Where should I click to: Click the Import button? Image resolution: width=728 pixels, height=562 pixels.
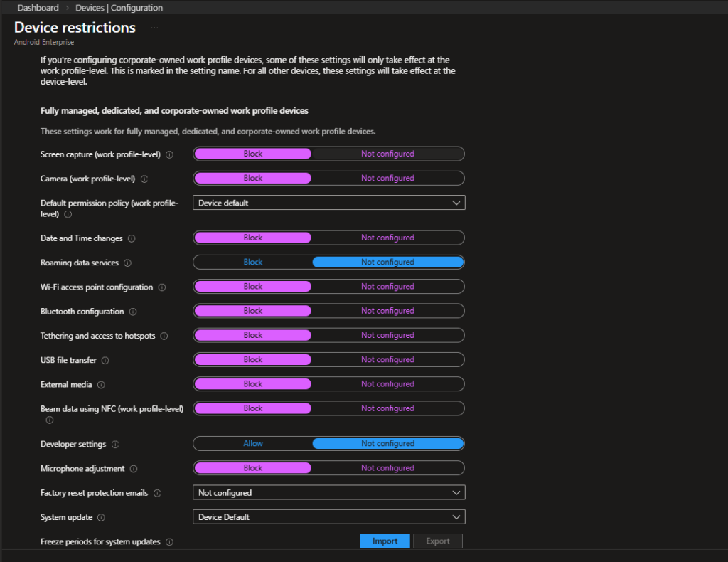pos(385,541)
